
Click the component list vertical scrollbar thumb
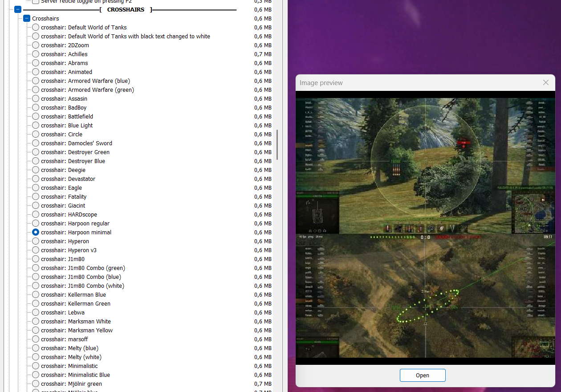pos(277,145)
